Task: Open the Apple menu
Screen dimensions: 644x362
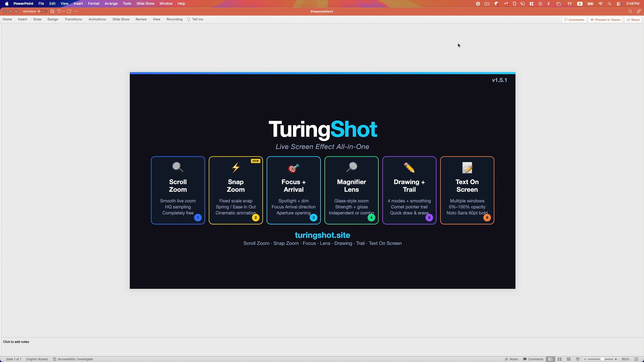Action: 7,4
